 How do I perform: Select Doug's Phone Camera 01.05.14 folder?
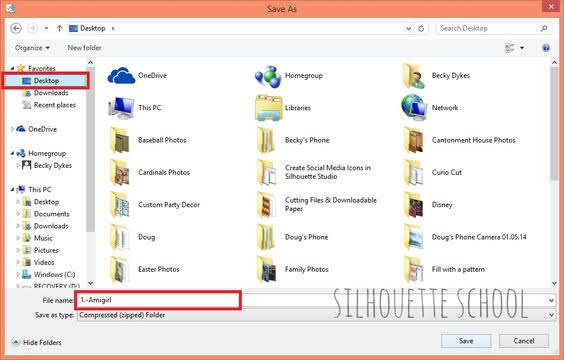(465, 237)
